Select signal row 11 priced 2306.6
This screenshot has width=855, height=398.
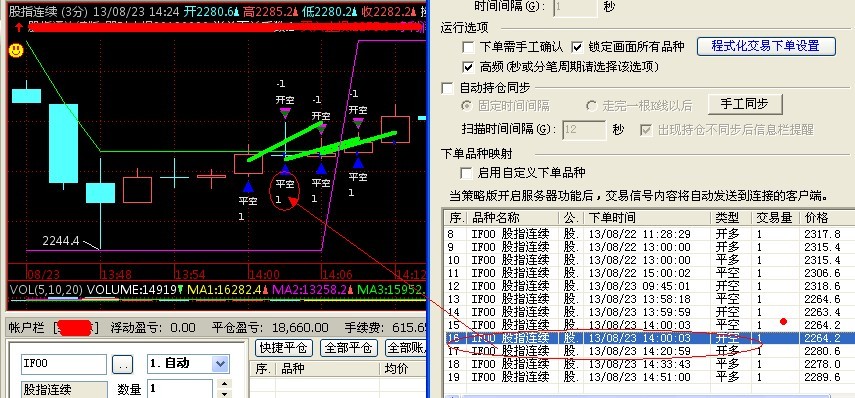point(649,273)
